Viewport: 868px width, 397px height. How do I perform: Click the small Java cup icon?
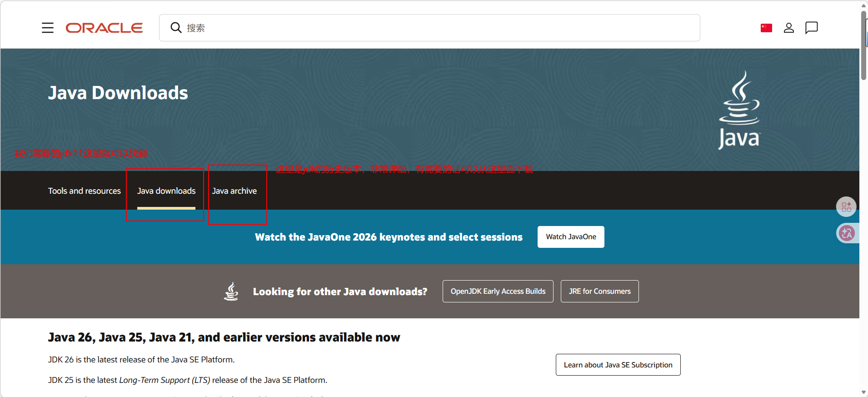coord(231,291)
